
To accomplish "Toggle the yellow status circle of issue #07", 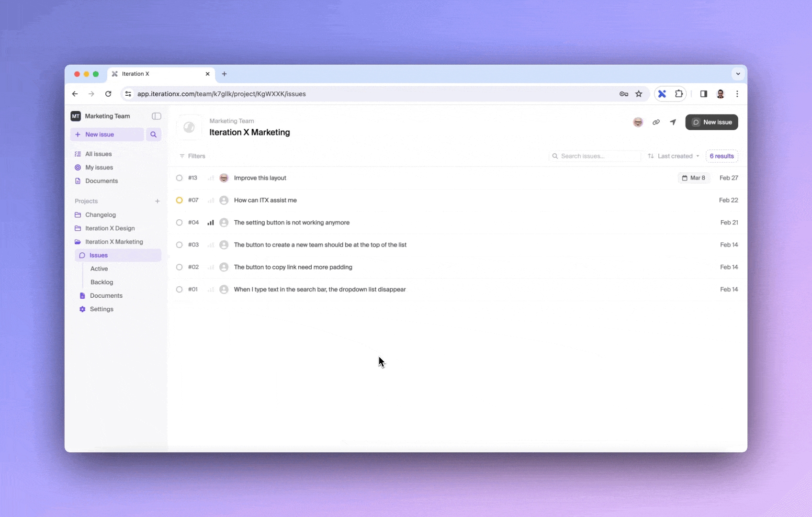I will (x=179, y=200).
